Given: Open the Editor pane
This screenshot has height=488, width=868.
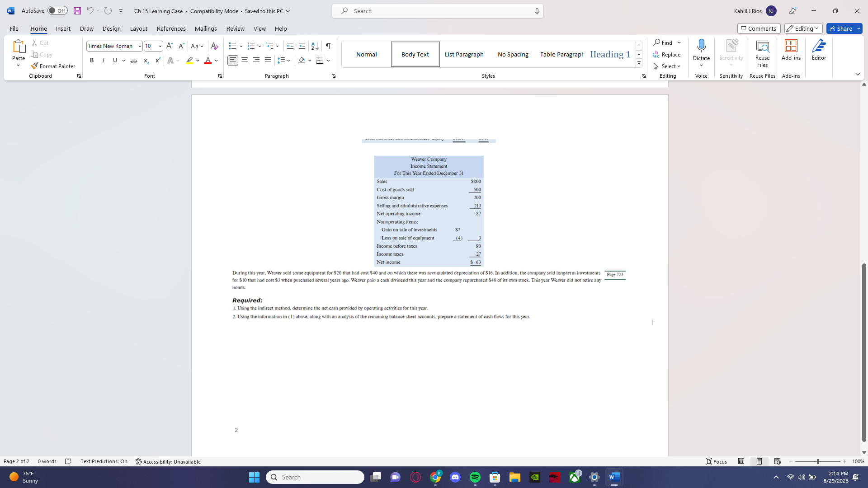Looking at the screenshot, I should tap(819, 52).
